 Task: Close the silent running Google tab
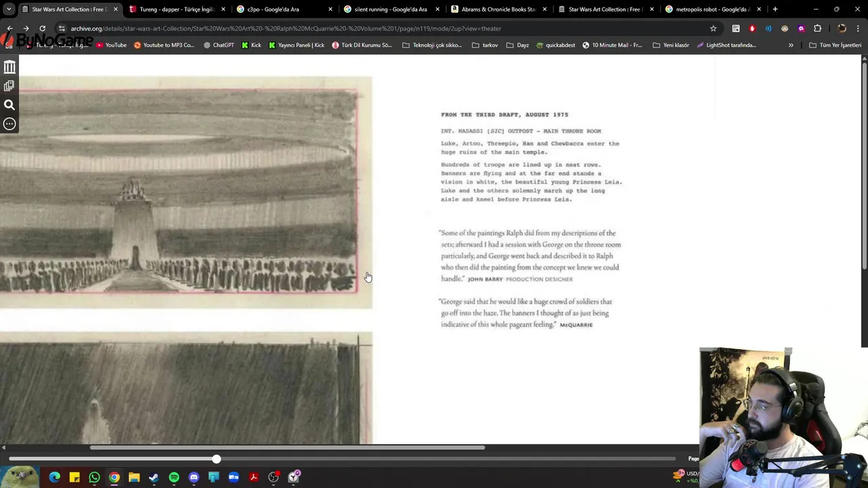click(437, 9)
